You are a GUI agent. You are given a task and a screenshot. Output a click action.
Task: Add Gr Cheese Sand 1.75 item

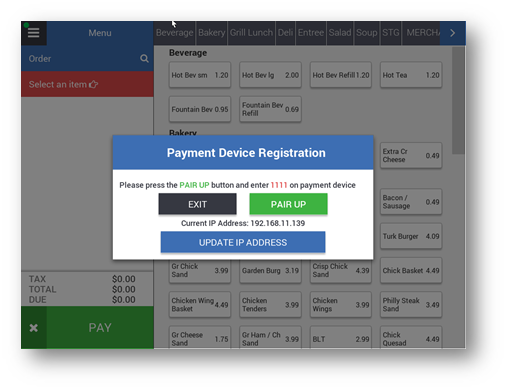(x=200, y=338)
